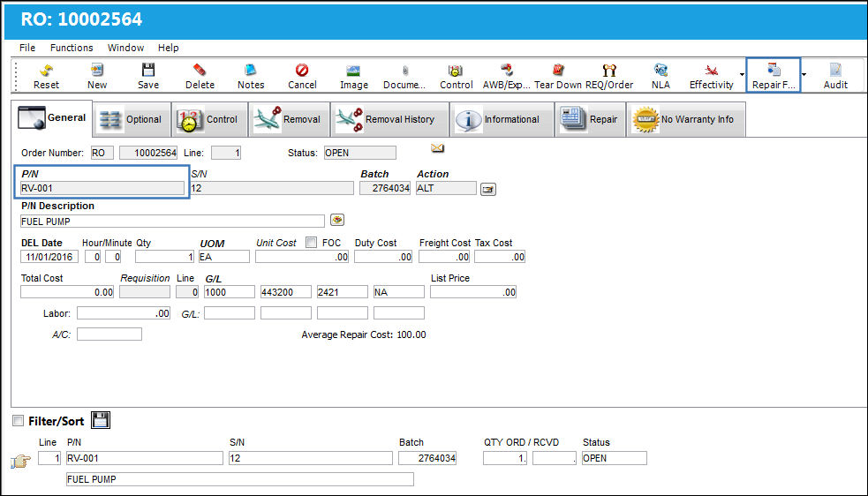The image size is (868, 496).
Task: Click the Effectivity airplane icon
Action: pos(712,71)
